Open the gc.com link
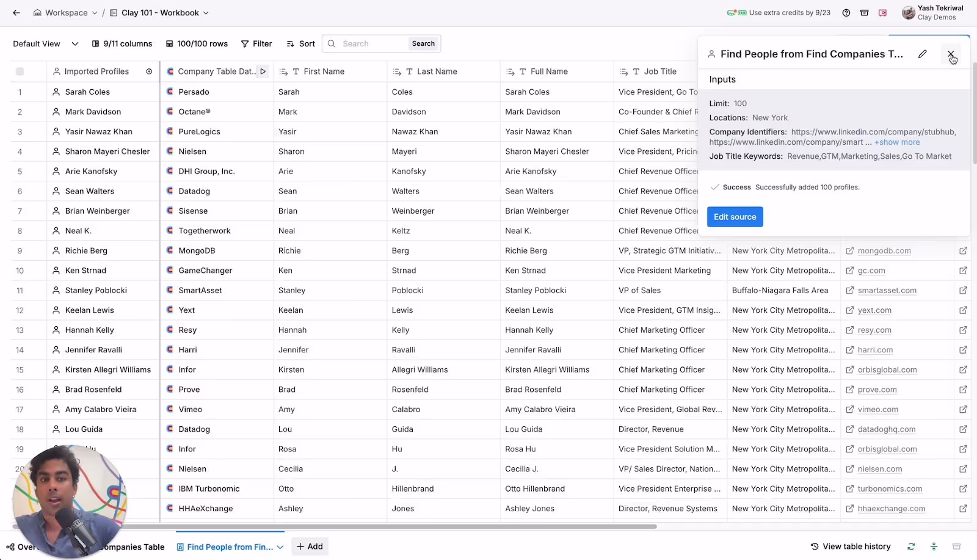The width and height of the screenshot is (977, 560). coord(871,271)
